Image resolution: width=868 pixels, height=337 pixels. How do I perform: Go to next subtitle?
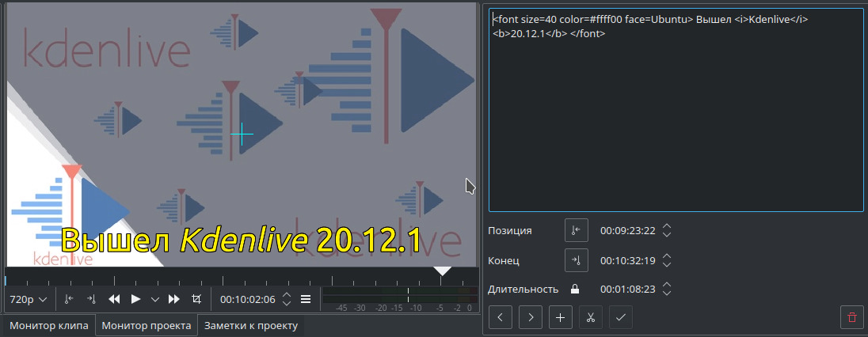pos(531,318)
